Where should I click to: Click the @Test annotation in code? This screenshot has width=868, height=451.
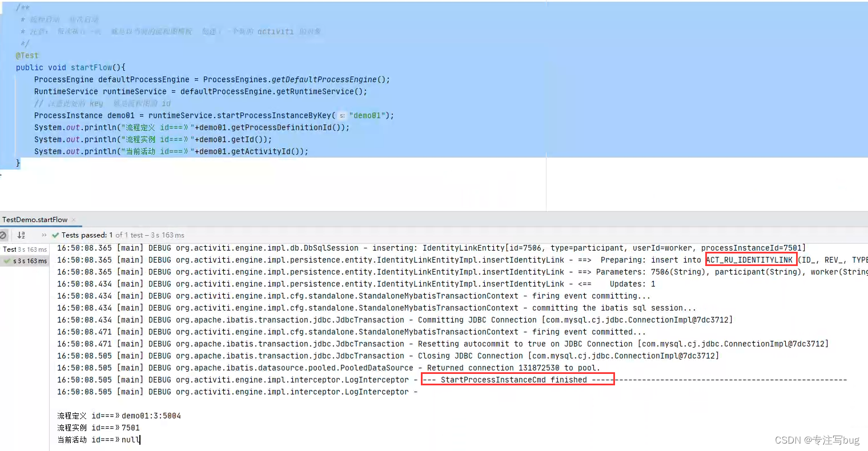click(x=27, y=55)
